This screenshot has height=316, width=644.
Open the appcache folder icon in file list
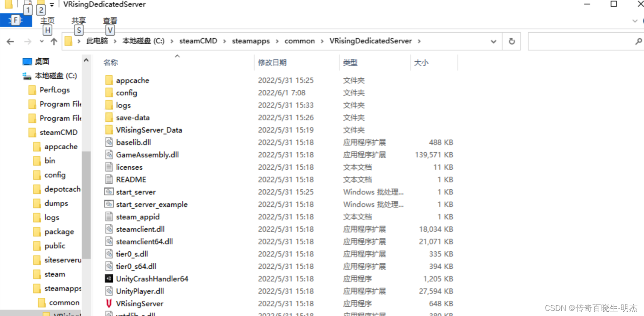click(x=109, y=80)
